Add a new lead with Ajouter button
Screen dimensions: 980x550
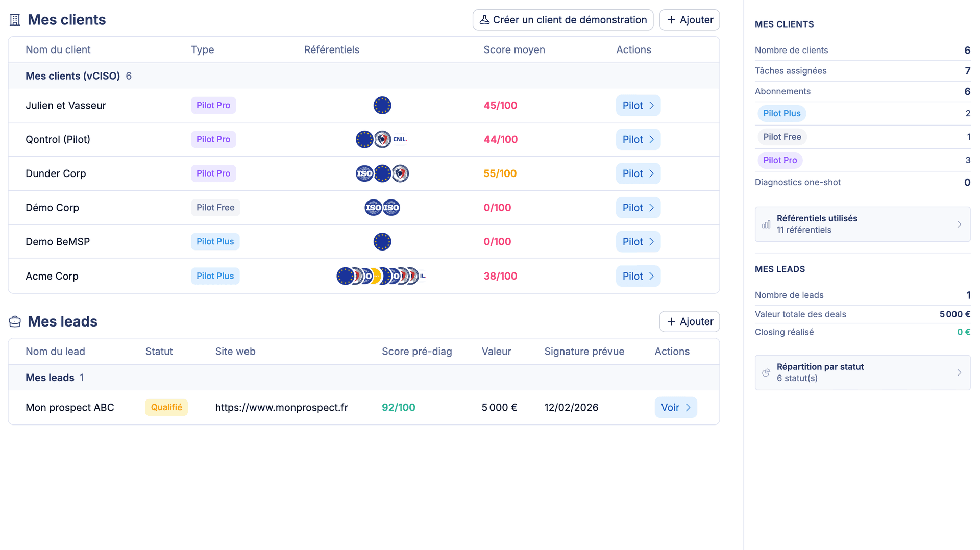point(689,321)
